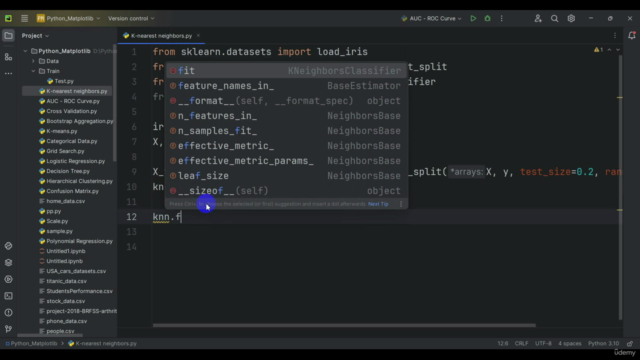This screenshot has height=360, width=640.
Task: Open IDE settings gear
Action: pos(571,18)
